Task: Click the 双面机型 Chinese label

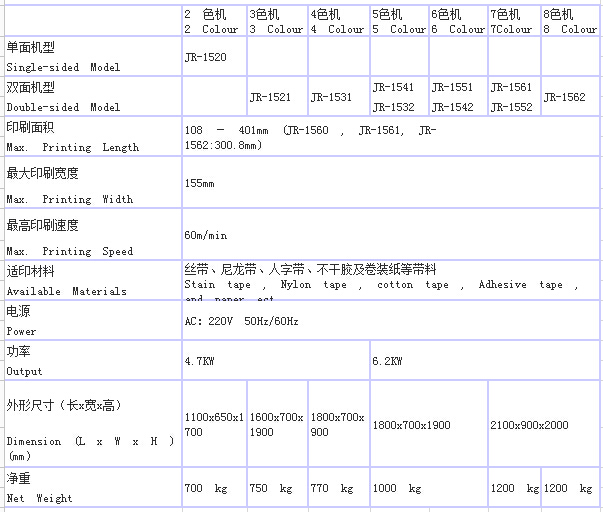Action: (x=30, y=87)
